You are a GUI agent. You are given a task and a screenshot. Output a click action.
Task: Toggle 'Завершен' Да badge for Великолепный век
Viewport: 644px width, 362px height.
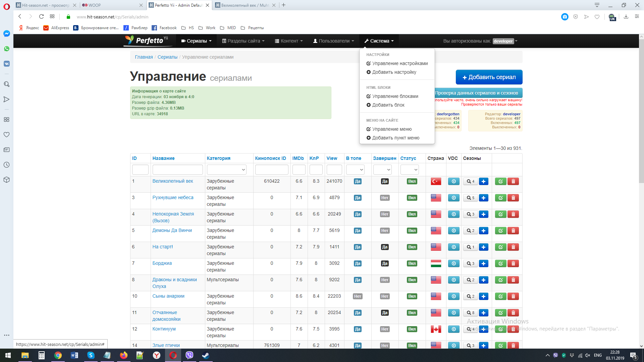[x=385, y=181]
